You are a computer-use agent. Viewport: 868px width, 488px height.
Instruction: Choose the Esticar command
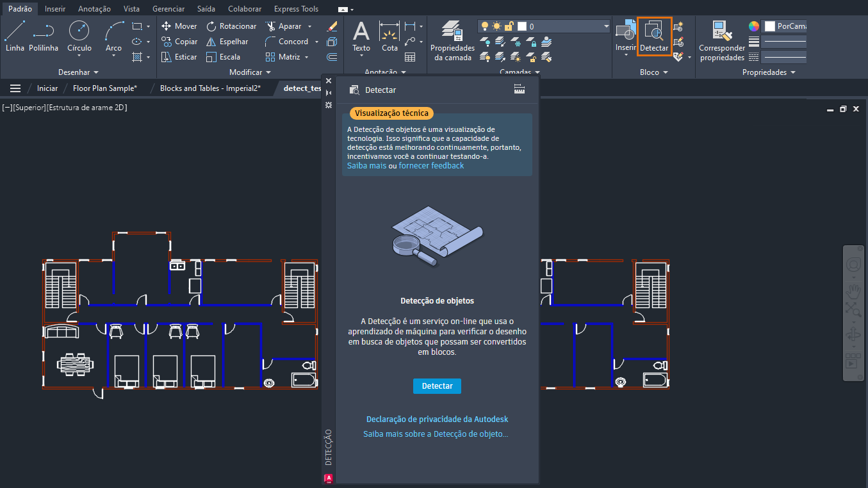click(x=179, y=57)
